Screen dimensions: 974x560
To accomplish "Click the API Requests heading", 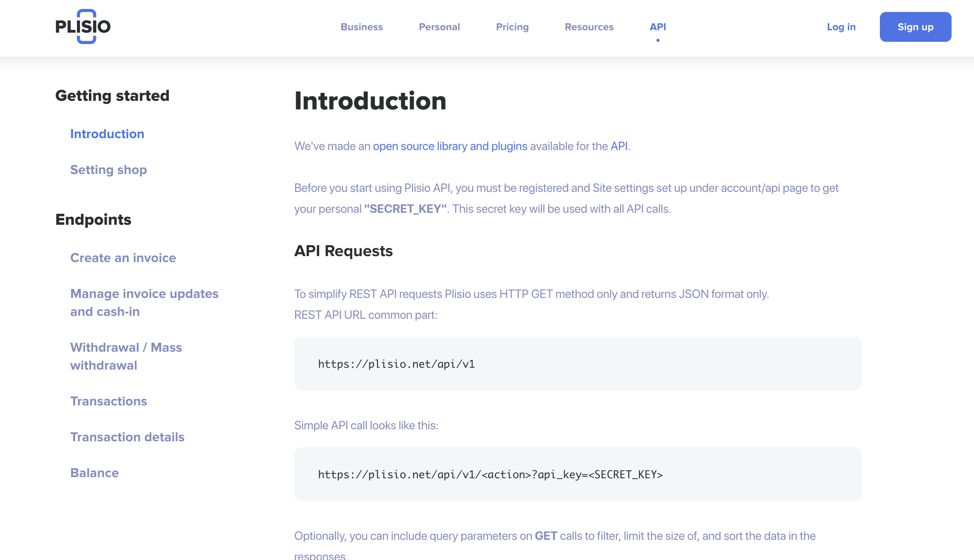I will pos(344,251).
